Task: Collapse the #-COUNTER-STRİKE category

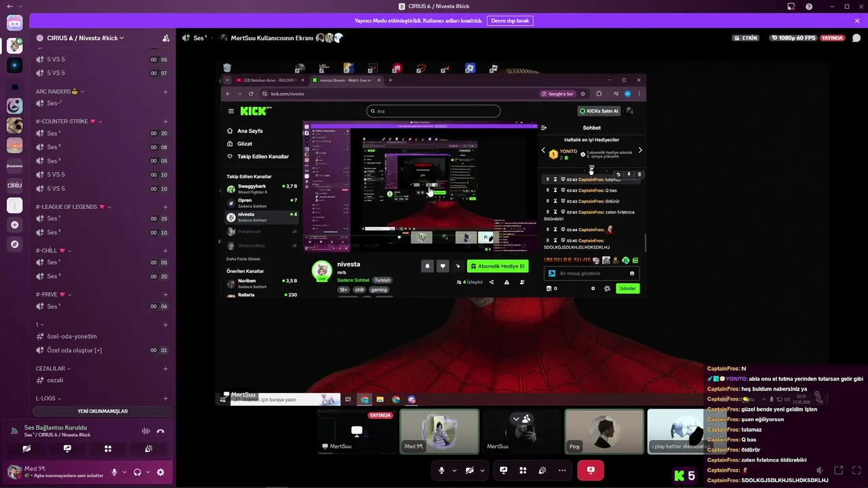Action: click(69, 122)
